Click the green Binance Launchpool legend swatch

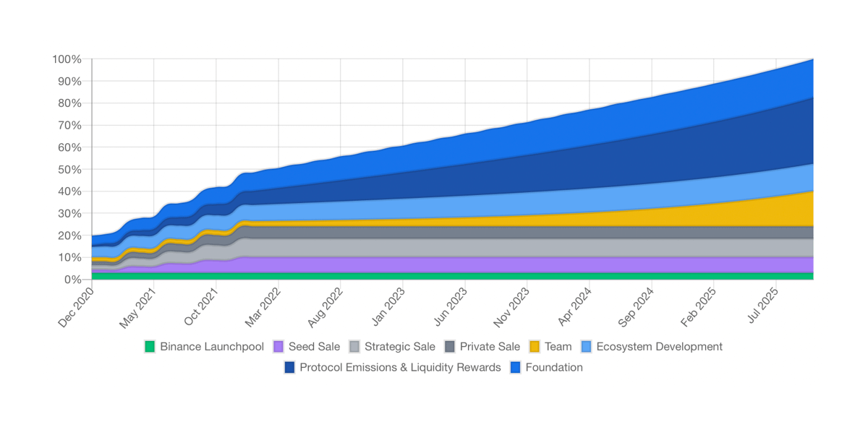coord(150,347)
